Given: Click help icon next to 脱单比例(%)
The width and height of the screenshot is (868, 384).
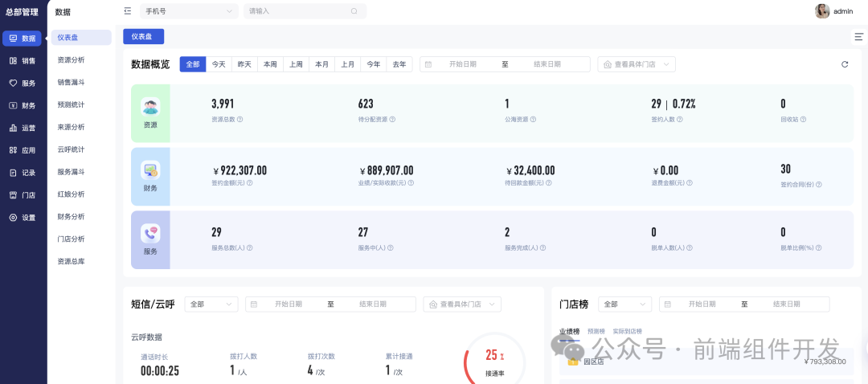Looking at the screenshot, I should (x=819, y=248).
